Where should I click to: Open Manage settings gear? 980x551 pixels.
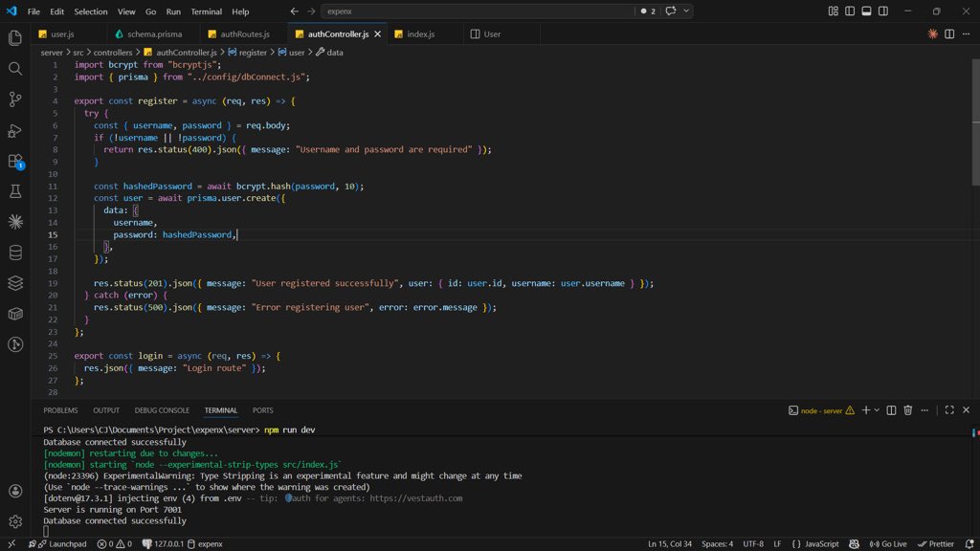point(15,521)
